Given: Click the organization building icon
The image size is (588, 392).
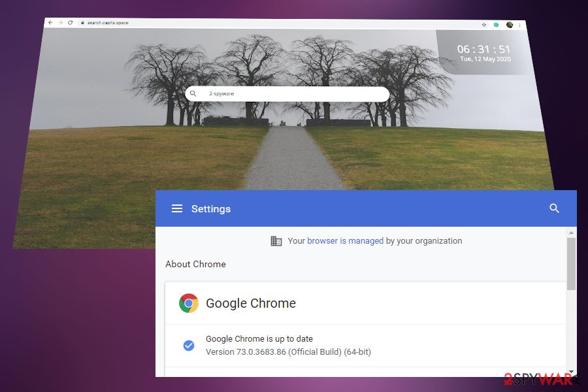Looking at the screenshot, I should [x=276, y=241].
